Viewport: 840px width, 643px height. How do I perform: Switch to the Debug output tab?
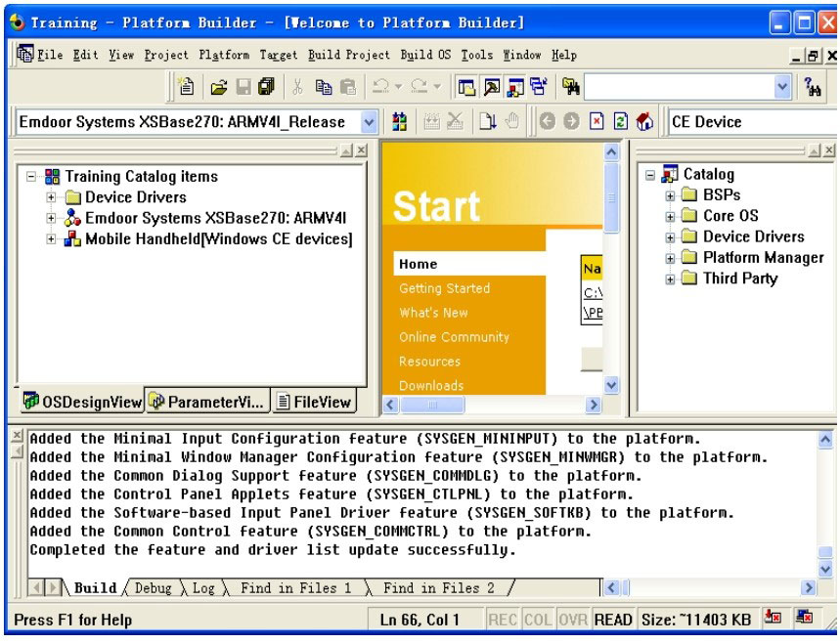[x=153, y=588]
